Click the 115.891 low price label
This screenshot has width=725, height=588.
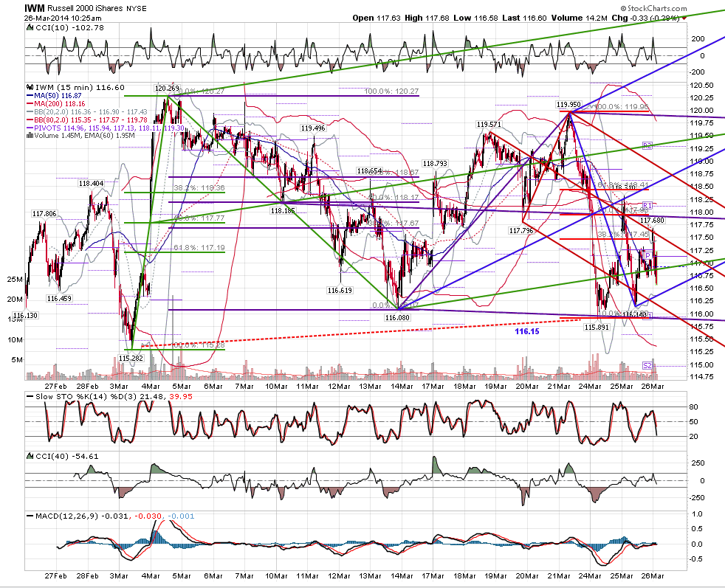point(597,327)
